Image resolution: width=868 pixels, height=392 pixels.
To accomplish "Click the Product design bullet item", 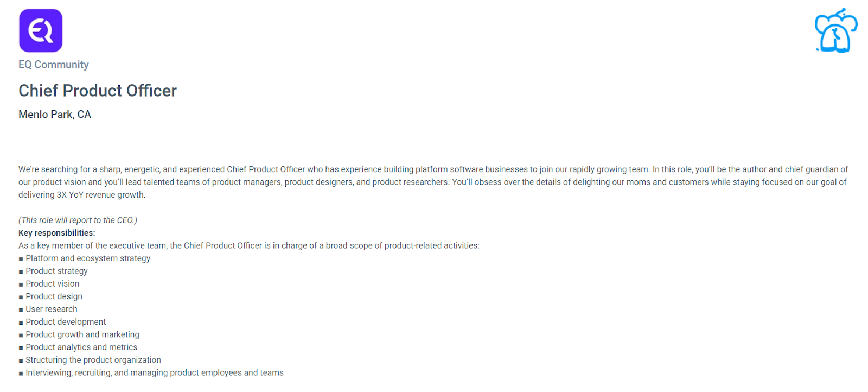I will click(54, 296).
